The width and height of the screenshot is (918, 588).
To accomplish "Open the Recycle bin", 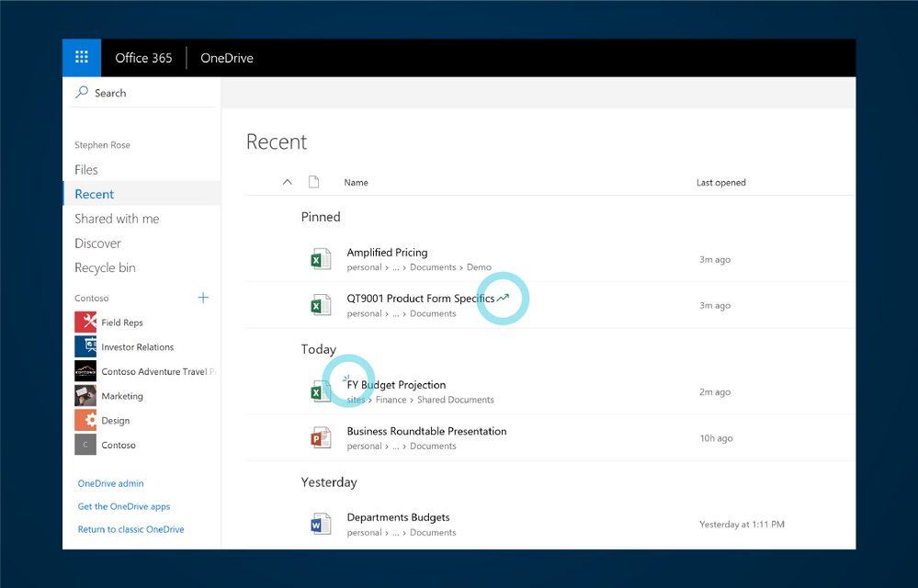I will click(105, 267).
